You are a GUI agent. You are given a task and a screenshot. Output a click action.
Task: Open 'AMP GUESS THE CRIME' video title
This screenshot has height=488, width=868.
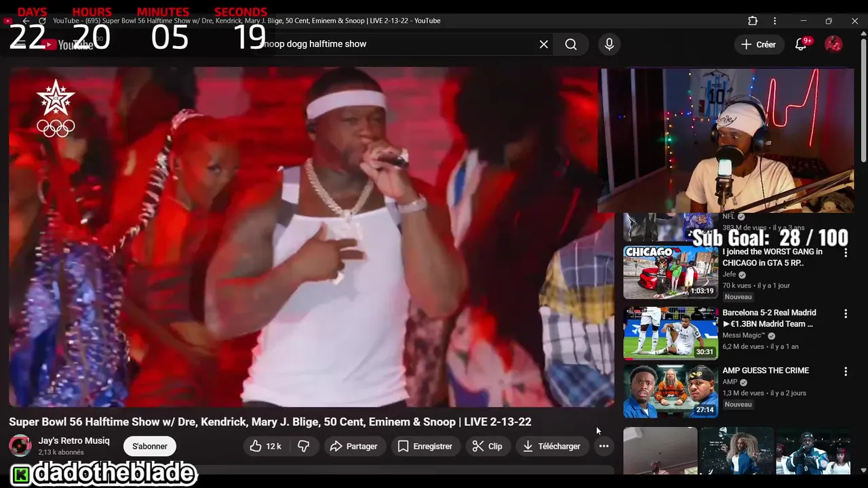(x=766, y=370)
